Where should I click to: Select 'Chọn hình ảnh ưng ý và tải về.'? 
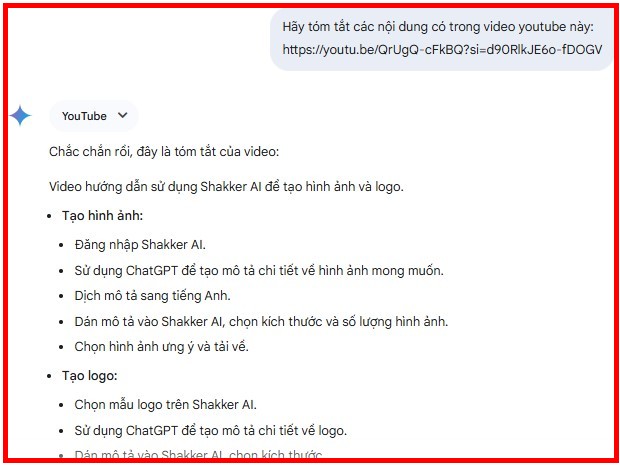(x=161, y=347)
